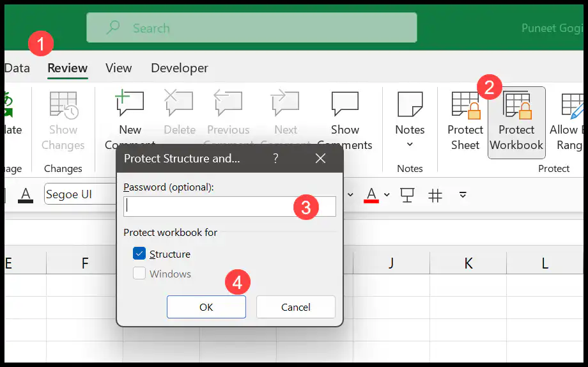This screenshot has height=367, width=588.
Task: Select column J header
Action: [x=391, y=263]
